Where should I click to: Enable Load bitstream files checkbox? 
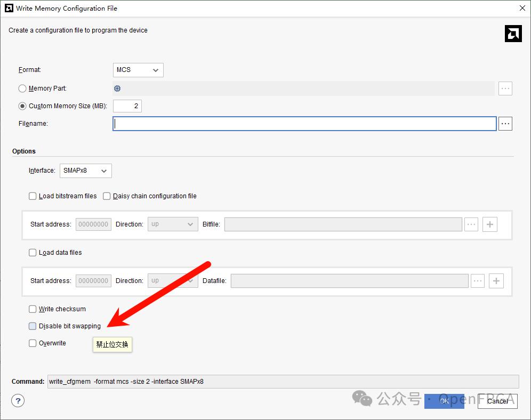pyautogui.click(x=33, y=196)
